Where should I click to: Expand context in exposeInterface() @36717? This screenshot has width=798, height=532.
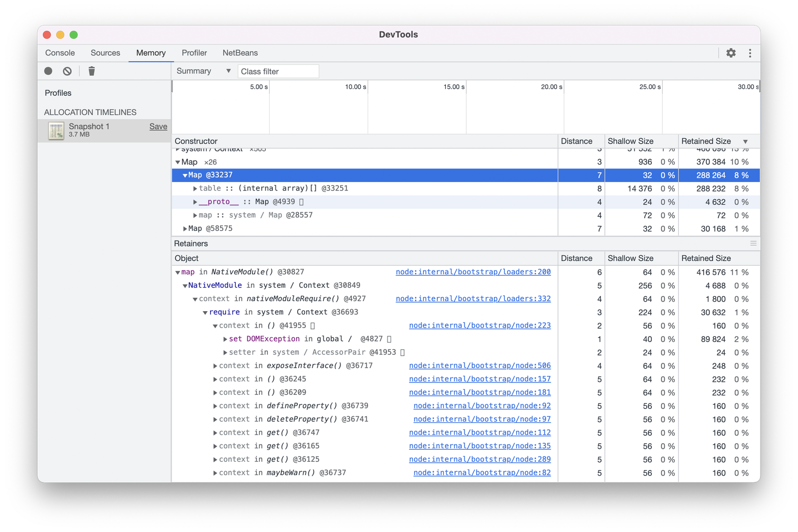pyautogui.click(x=215, y=366)
